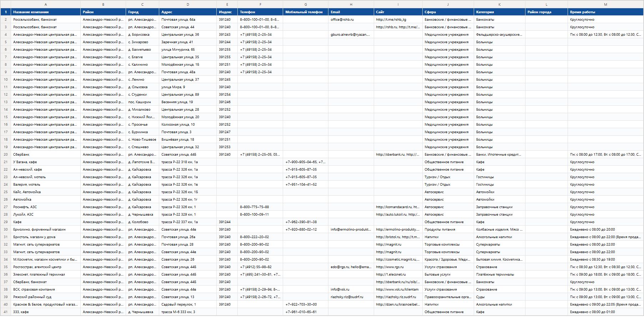Select the 'ВСК, страховая компания' cell
The image size is (644, 322).
click(x=46, y=290)
